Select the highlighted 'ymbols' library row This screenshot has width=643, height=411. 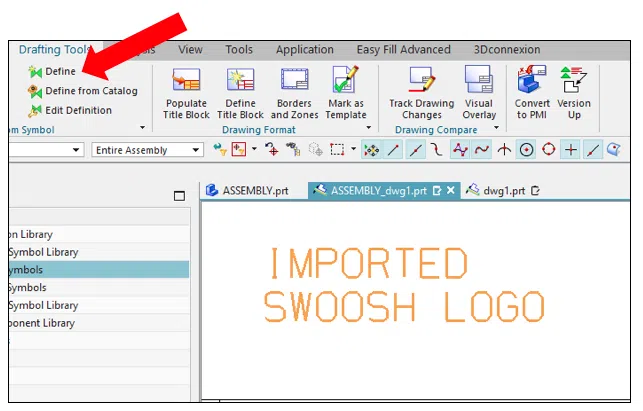tap(99, 270)
